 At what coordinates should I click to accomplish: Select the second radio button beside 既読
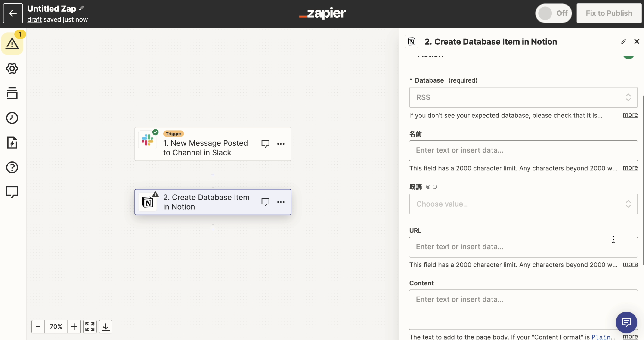point(435,187)
